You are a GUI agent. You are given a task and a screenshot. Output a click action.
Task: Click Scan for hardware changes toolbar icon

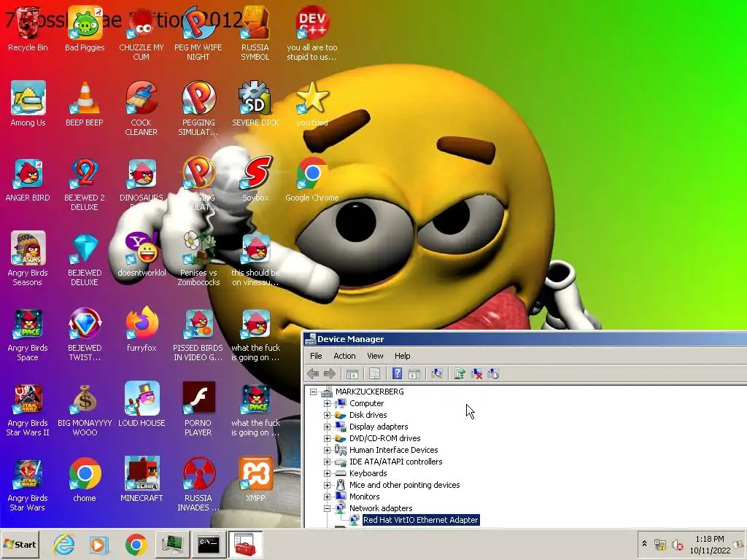[437, 374]
